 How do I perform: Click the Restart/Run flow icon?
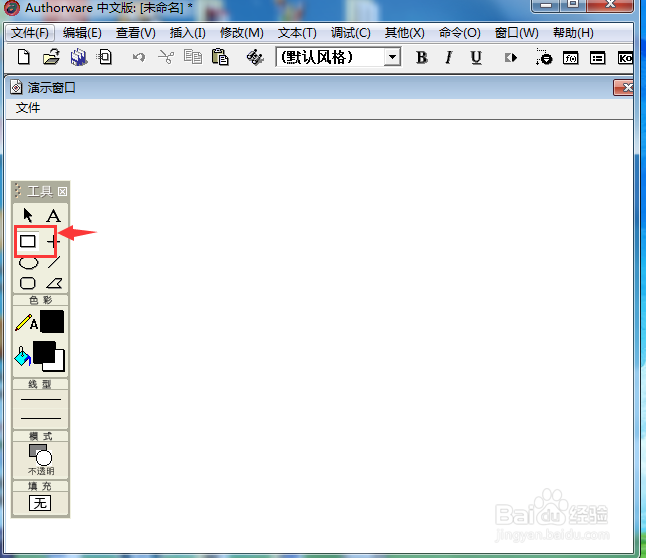(511, 58)
